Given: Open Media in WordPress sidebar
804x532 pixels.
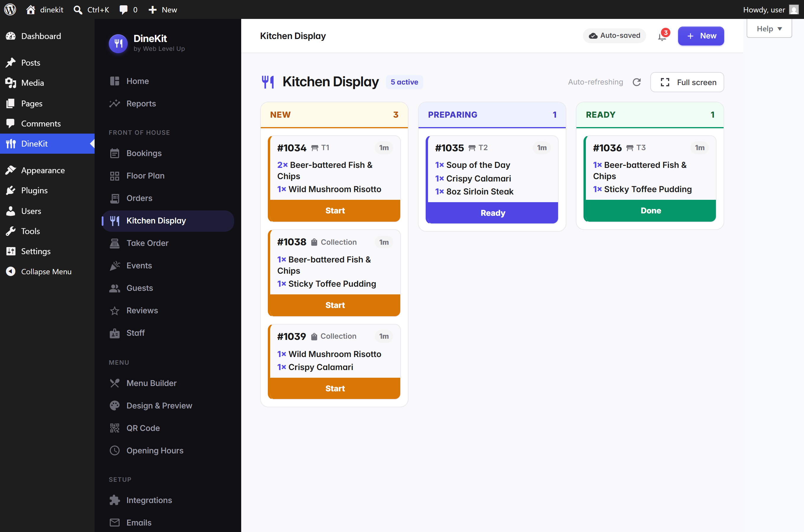Looking at the screenshot, I should [x=47, y=83].
